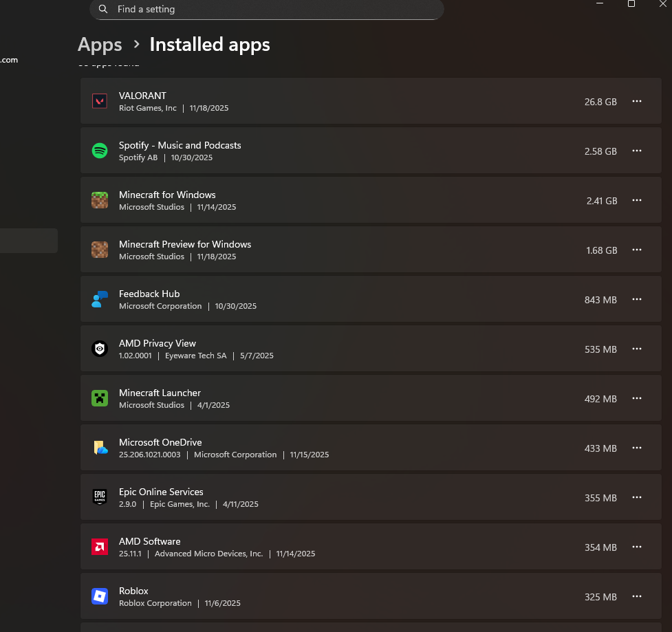
Task: Show more options for Microsoft OneDrive
Action: pyautogui.click(x=637, y=448)
